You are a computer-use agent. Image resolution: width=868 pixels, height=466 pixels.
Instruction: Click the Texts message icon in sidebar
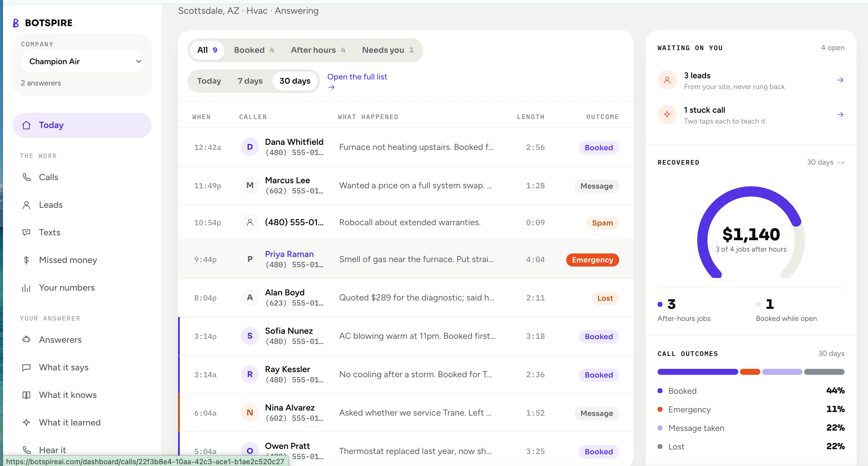click(26, 232)
